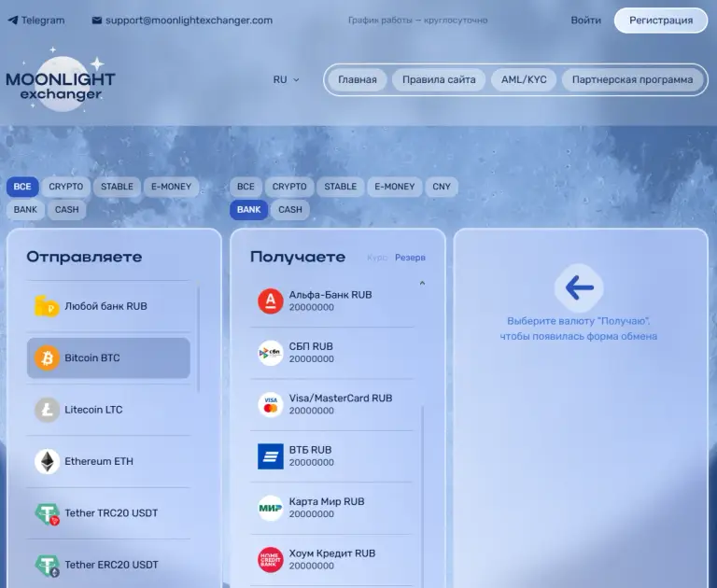Click the small up chevron in Получаете list
Image resolution: width=717 pixels, height=588 pixels.
click(422, 283)
